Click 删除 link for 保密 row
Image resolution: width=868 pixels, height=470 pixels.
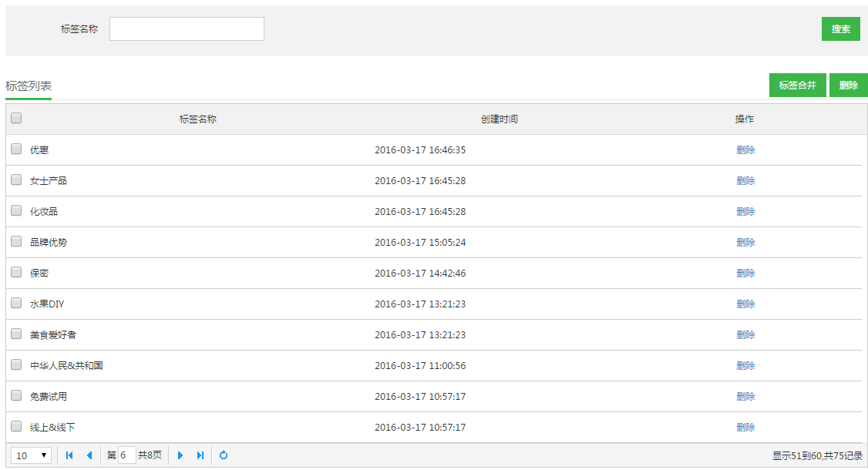point(745,274)
